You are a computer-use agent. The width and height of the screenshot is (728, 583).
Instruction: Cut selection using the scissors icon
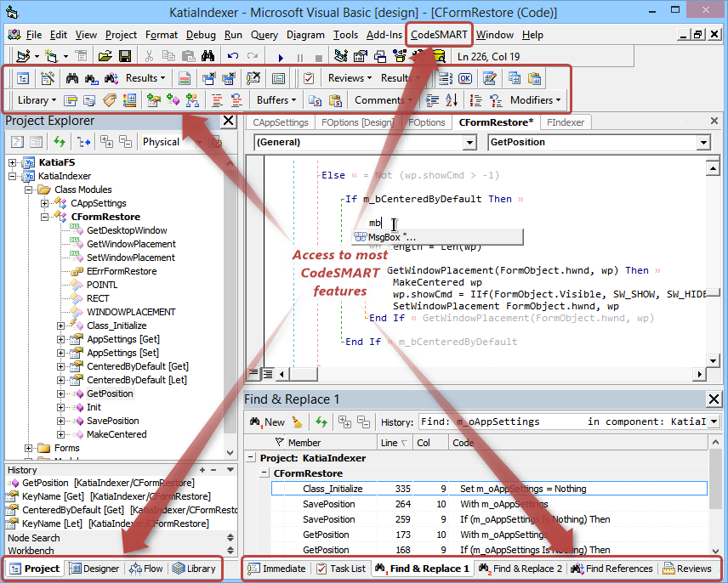tap(148, 56)
